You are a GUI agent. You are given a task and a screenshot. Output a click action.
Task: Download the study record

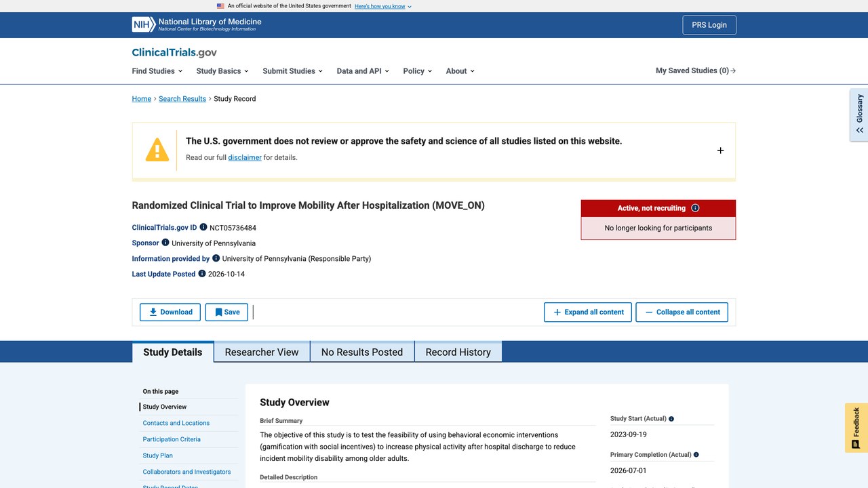[170, 312]
